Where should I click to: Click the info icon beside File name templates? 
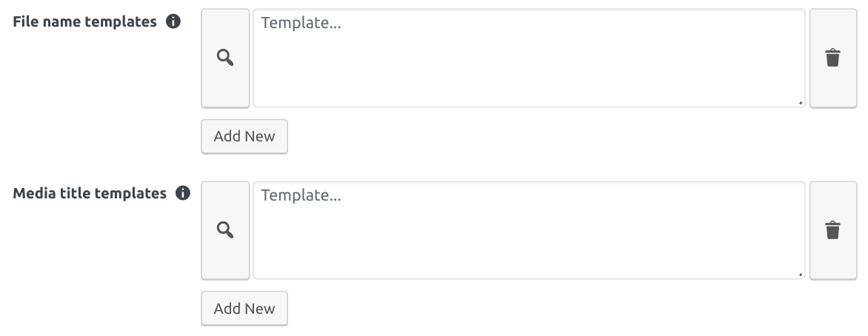(x=173, y=21)
